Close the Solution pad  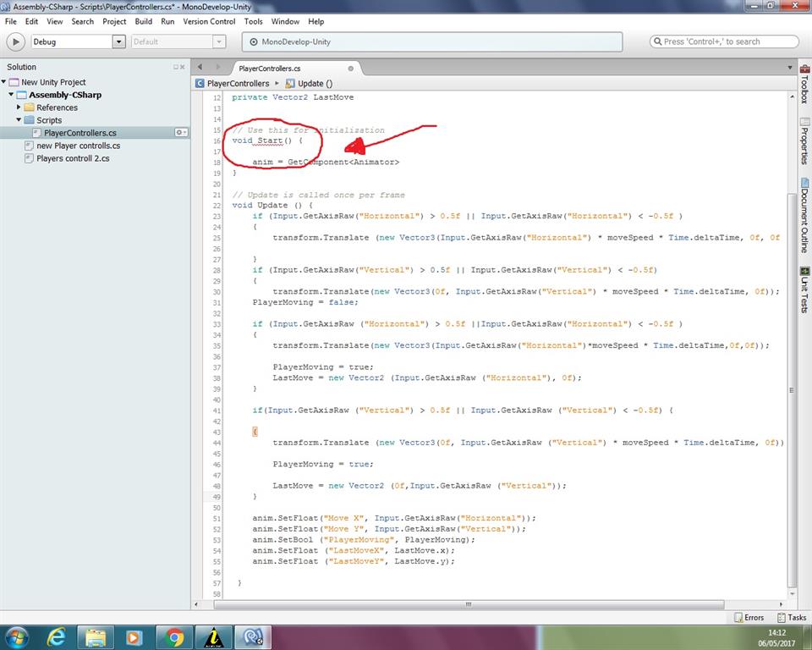(x=183, y=67)
